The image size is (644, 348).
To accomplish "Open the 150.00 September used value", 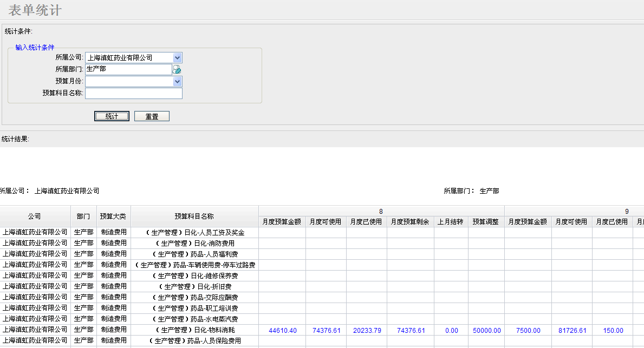I will click(613, 330).
